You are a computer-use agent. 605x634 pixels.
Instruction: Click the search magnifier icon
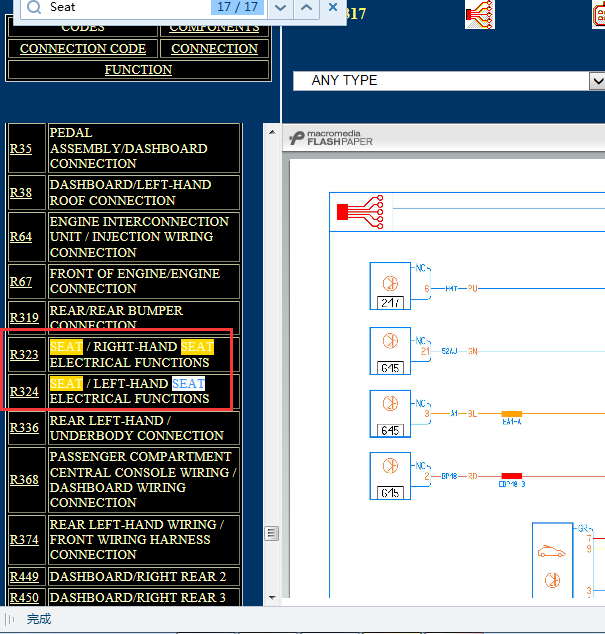pos(34,7)
